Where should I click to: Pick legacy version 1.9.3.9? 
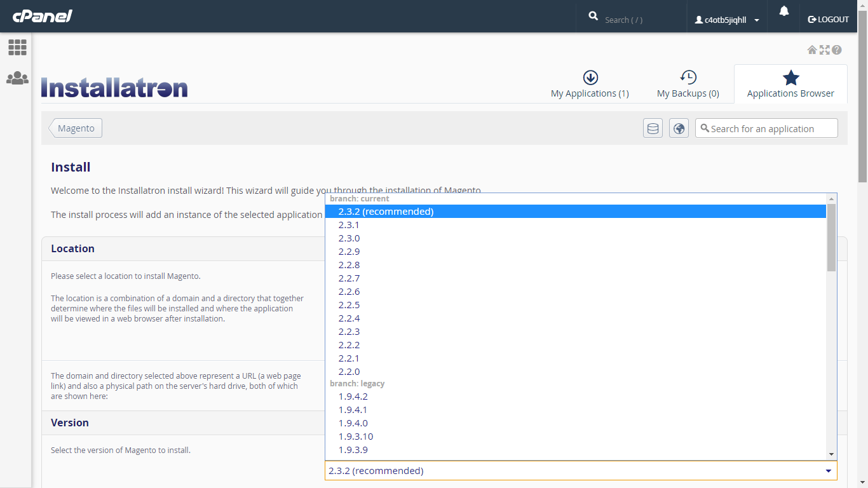click(x=576, y=450)
